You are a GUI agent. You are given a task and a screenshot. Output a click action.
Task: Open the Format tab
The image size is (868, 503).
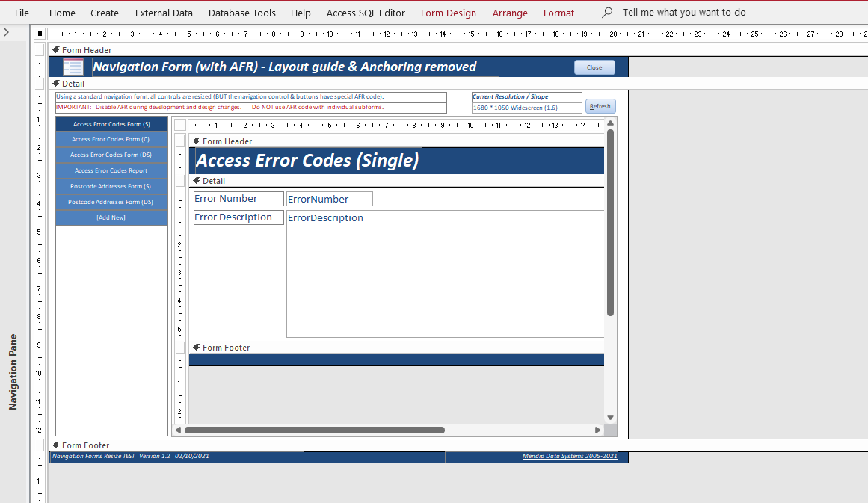coord(558,13)
